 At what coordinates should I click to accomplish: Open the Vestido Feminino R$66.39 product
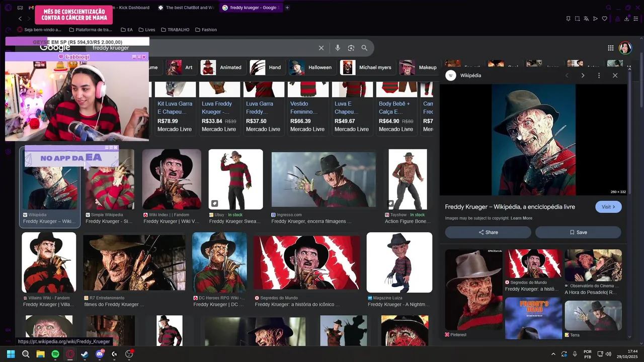[x=307, y=108]
